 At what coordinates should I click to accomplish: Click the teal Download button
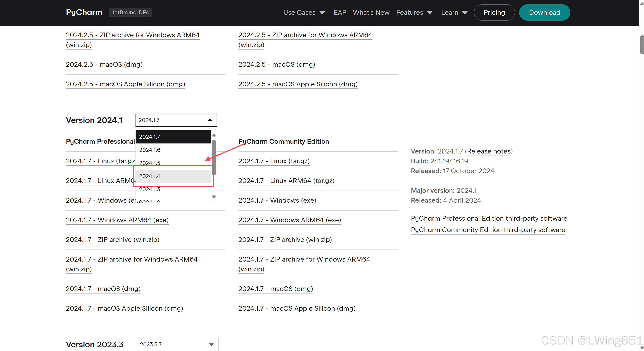[544, 12]
